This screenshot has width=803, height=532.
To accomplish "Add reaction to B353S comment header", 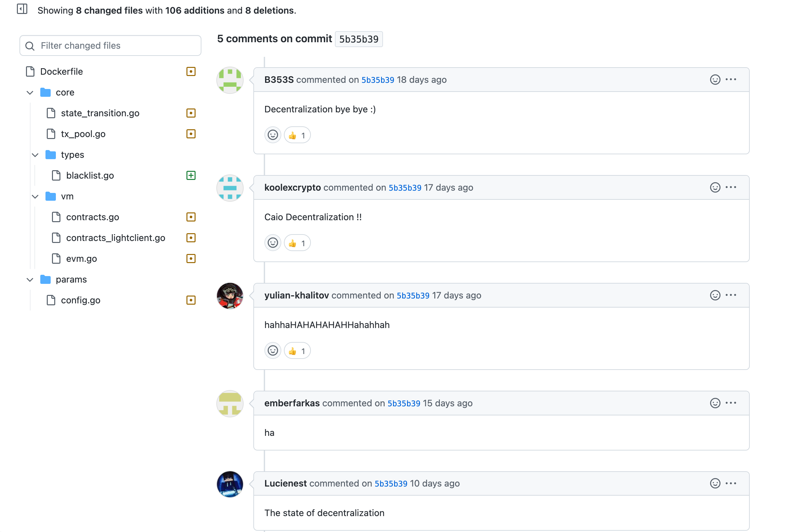I will click(715, 80).
